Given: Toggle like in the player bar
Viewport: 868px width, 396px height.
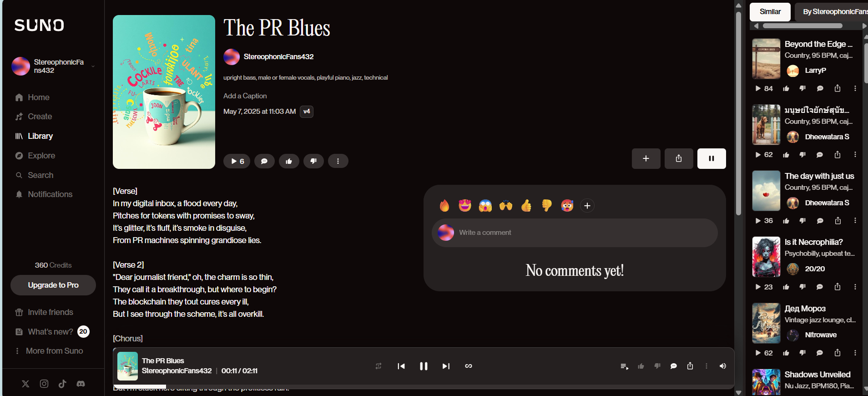Looking at the screenshot, I should 641,366.
